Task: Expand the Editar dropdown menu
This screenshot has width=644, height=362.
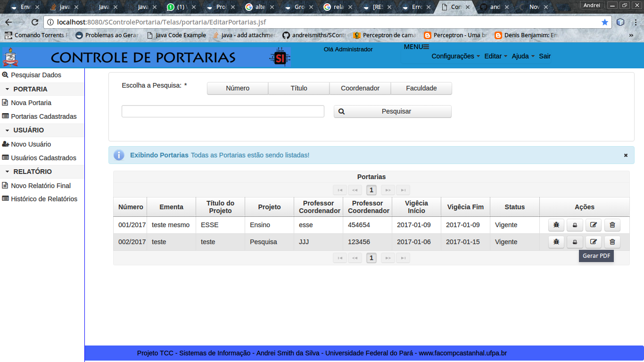Action: 495,56
